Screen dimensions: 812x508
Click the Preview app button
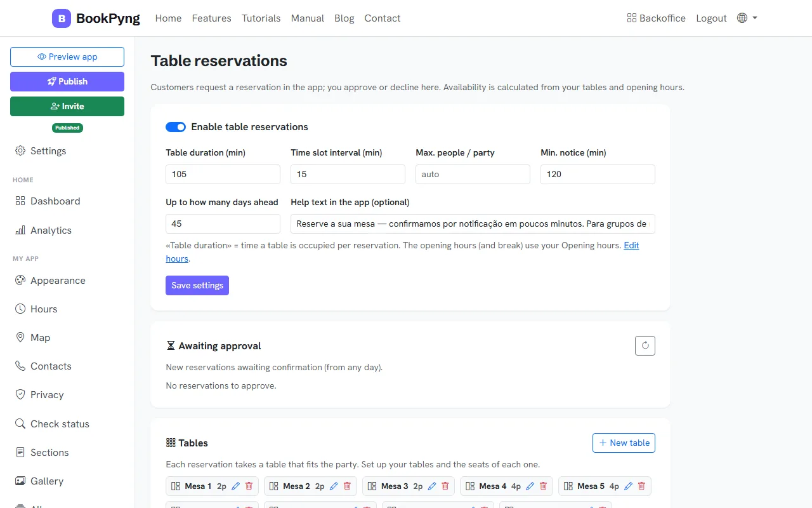point(67,57)
